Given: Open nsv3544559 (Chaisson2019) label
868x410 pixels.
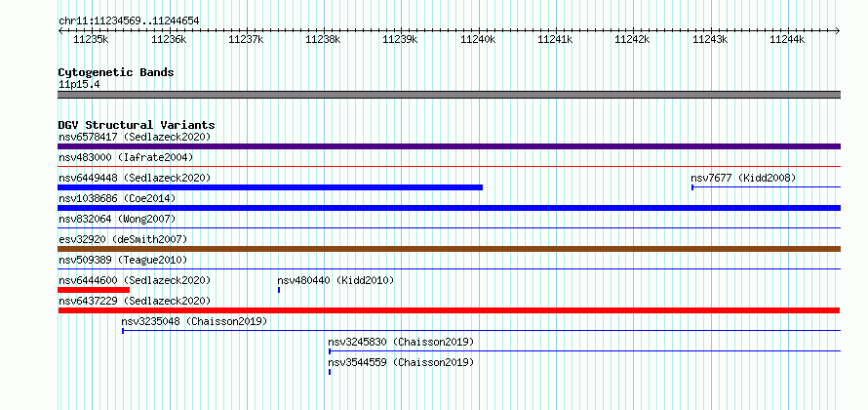Looking at the screenshot, I should (x=401, y=362).
